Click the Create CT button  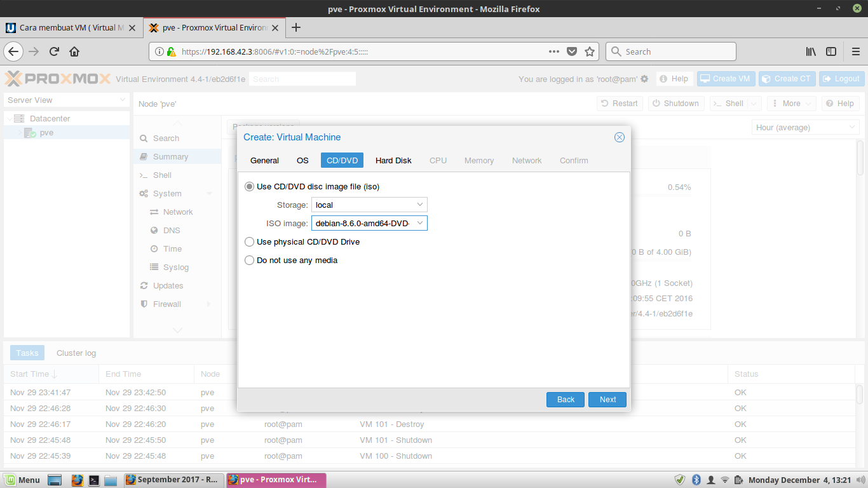pyautogui.click(x=787, y=79)
